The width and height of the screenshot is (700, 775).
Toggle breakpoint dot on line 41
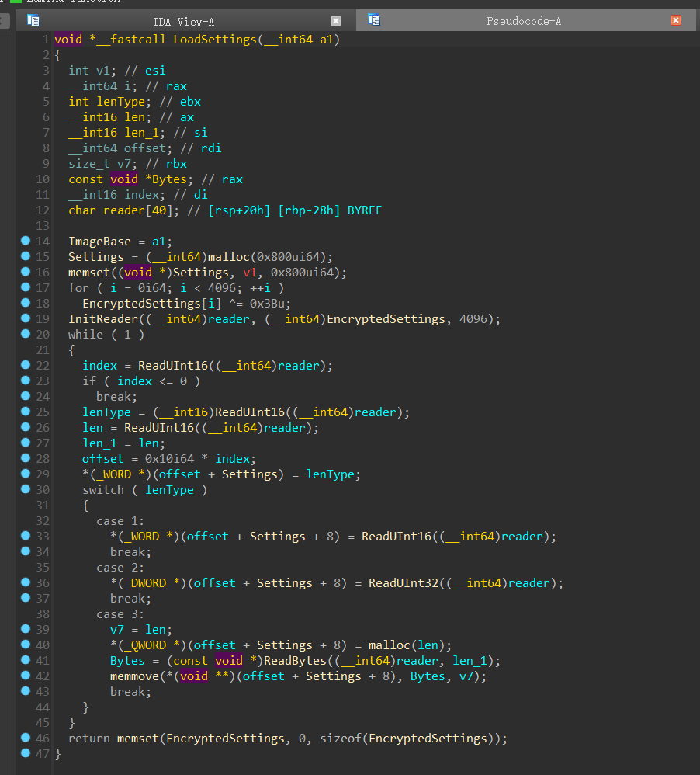25,661
